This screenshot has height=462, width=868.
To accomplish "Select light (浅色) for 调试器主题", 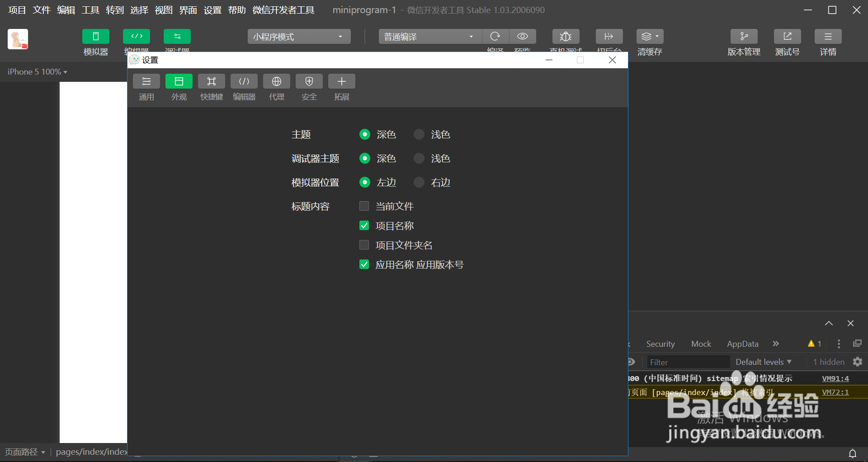I will pyautogui.click(x=419, y=158).
